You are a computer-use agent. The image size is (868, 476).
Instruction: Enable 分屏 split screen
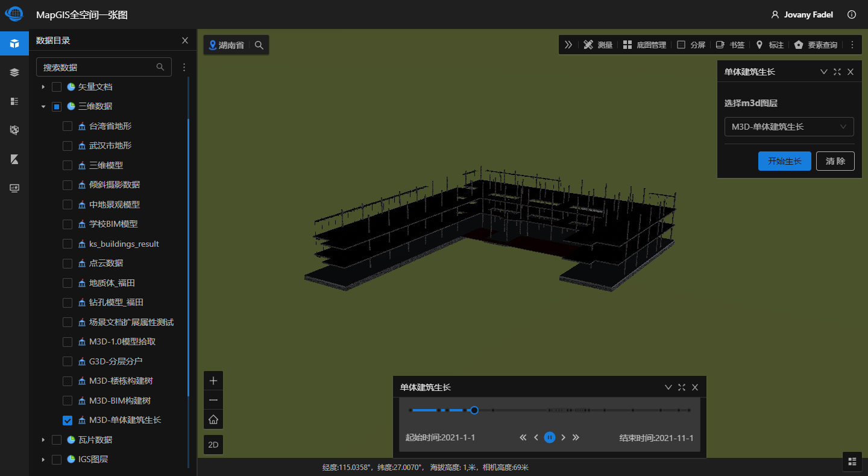[691, 45]
